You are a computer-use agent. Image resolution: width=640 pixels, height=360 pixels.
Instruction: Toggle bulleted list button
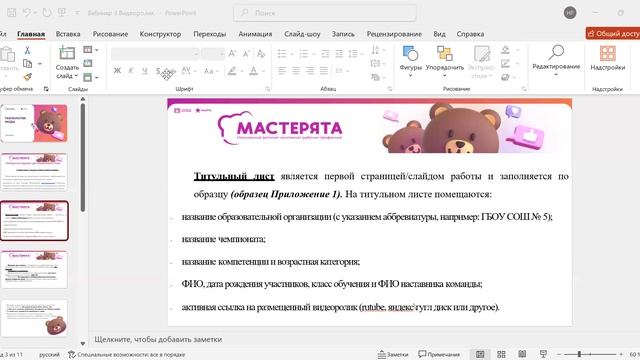click(x=282, y=54)
